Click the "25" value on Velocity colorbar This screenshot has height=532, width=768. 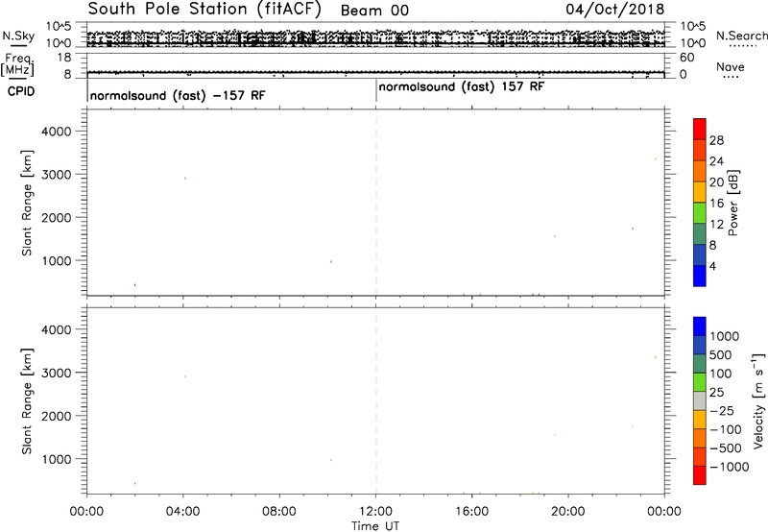point(717,393)
